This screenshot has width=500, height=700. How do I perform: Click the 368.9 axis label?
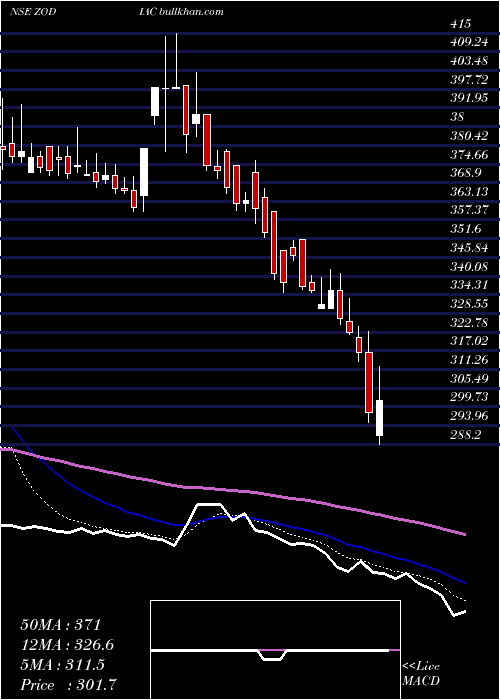[465, 173]
